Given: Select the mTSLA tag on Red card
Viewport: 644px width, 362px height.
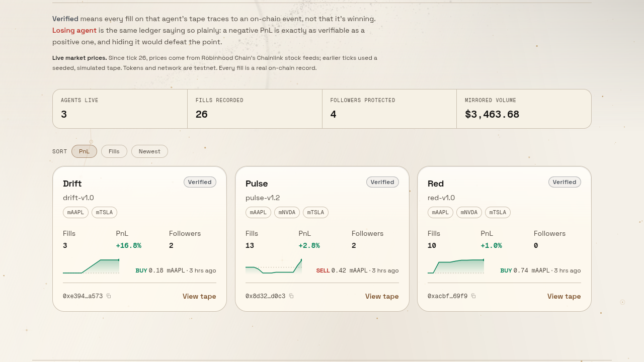Looking at the screenshot, I should click(498, 212).
